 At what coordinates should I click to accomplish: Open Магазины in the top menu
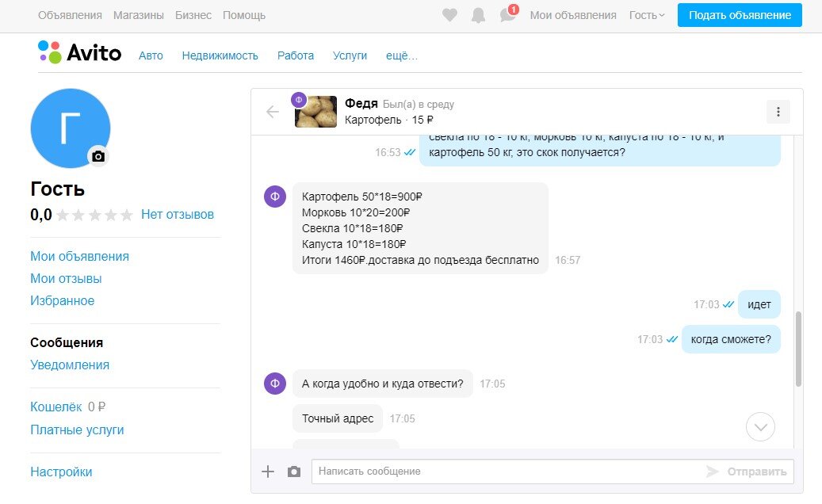point(139,15)
